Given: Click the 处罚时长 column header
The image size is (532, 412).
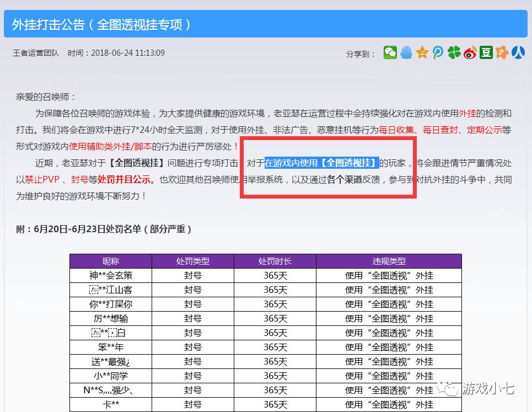Looking at the screenshot, I should point(275,261).
